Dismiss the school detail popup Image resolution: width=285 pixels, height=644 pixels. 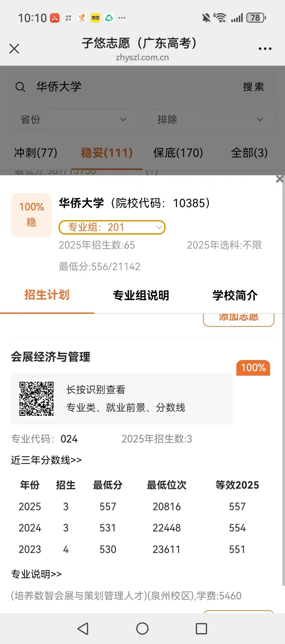click(x=280, y=179)
